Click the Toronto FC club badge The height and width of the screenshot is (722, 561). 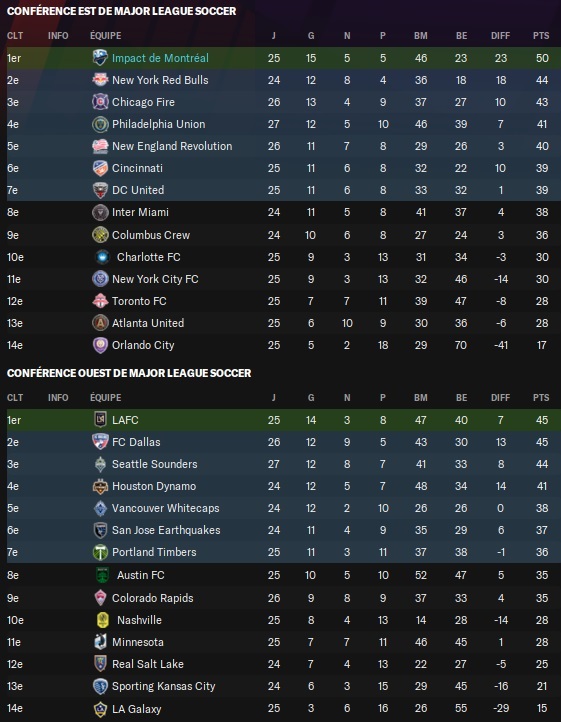tap(100, 301)
